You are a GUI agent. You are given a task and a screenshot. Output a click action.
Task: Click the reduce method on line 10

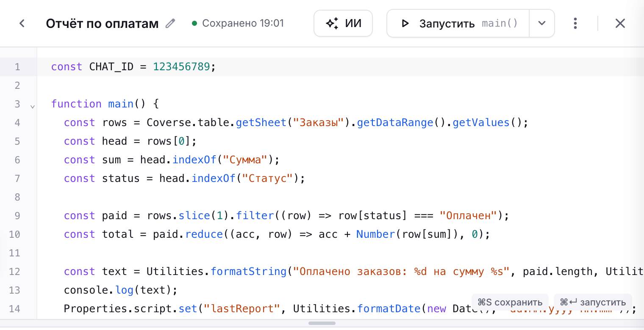click(x=204, y=234)
